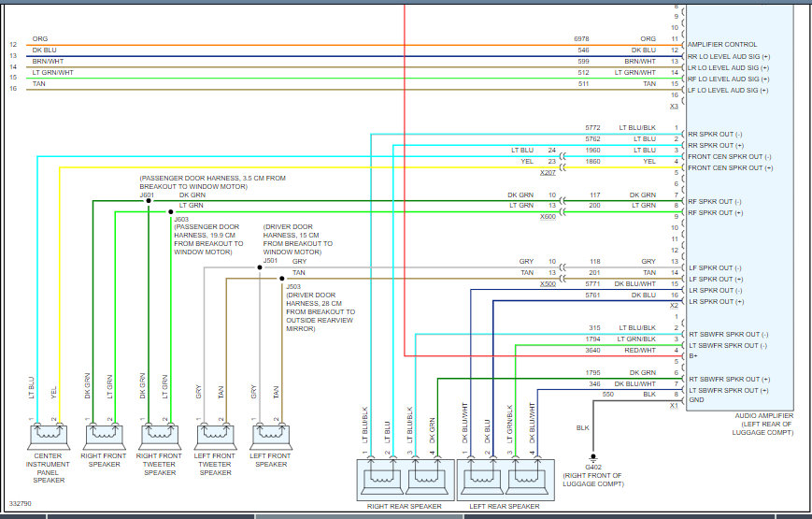Viewport: 812px width, 519px height.
Task: Click the Center Instrument Panel Speaker symbol
Action: pyautogui.click(x=48, y=436)
